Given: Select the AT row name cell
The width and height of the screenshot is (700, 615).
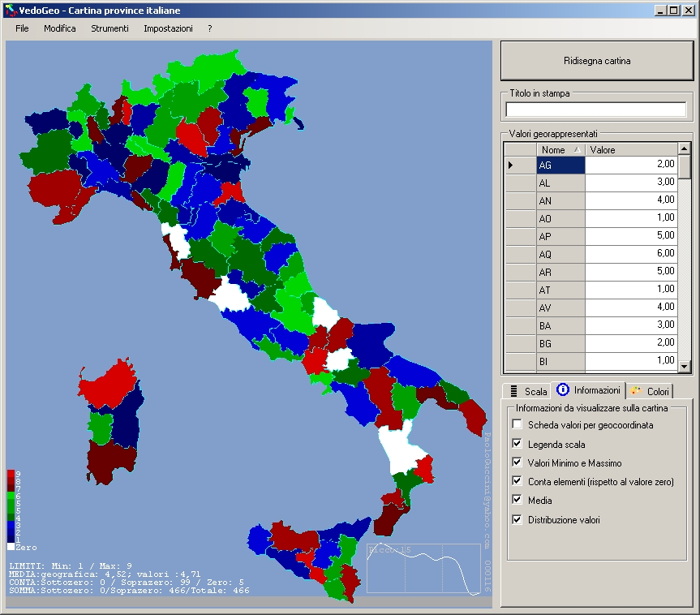Looking at the screenshot, I should click(560, 290).
